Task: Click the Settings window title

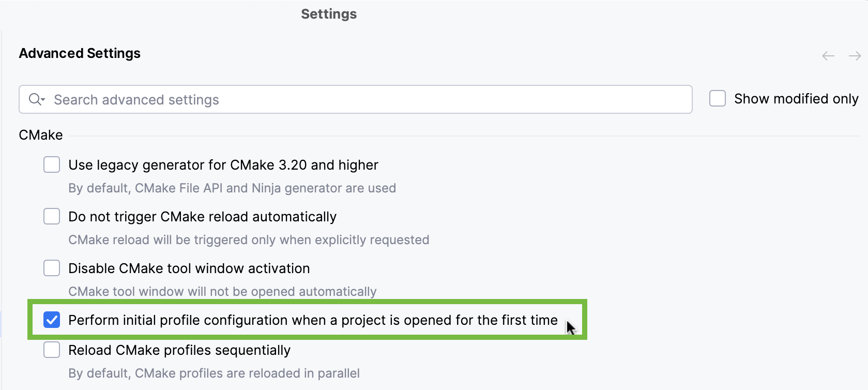Action: click(x=328, y=14)
